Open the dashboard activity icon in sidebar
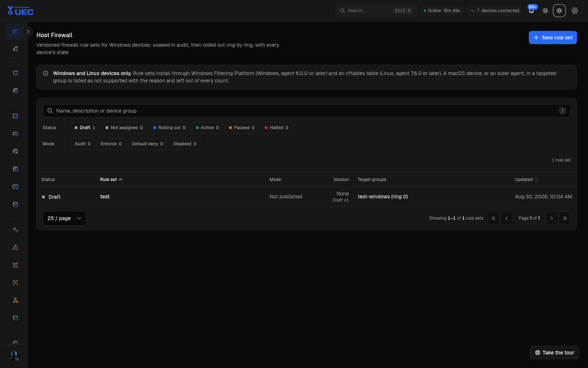This screenshot has height=368, width=588. pyautogui.click(x=15, y=32)
